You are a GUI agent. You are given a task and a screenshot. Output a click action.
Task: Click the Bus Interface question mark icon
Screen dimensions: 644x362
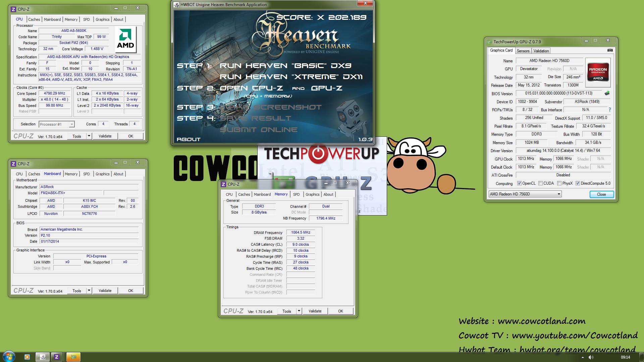tap(609, 110)
